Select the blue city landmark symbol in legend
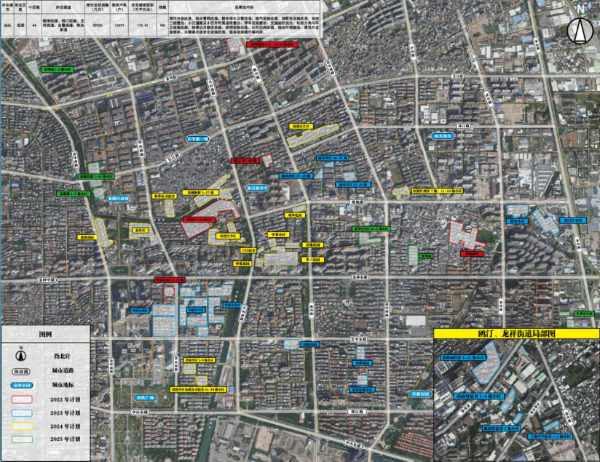This screenshot has height=462, width=600. pyautogui.click(x=21, y=384)
